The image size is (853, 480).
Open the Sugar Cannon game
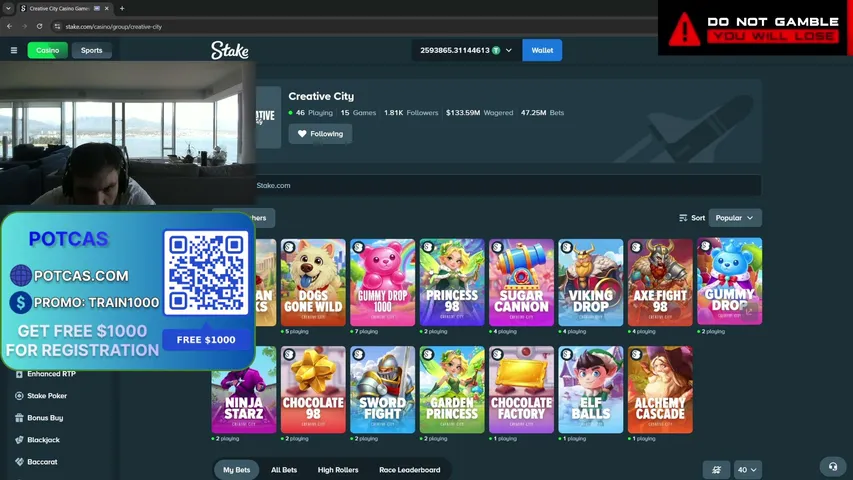coord(521,282)
